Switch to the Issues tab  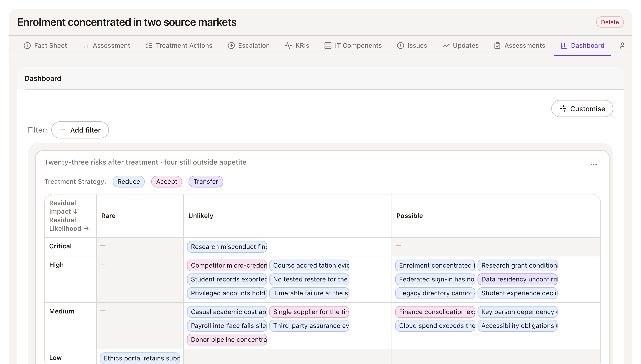pyautogui.click(x=412, y=45)
